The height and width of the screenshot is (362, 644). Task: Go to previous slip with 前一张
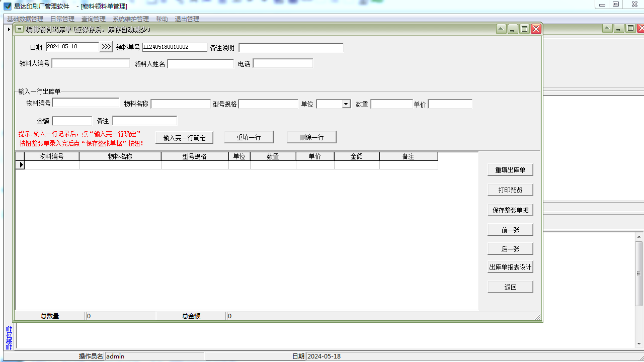tap(510, 230)
